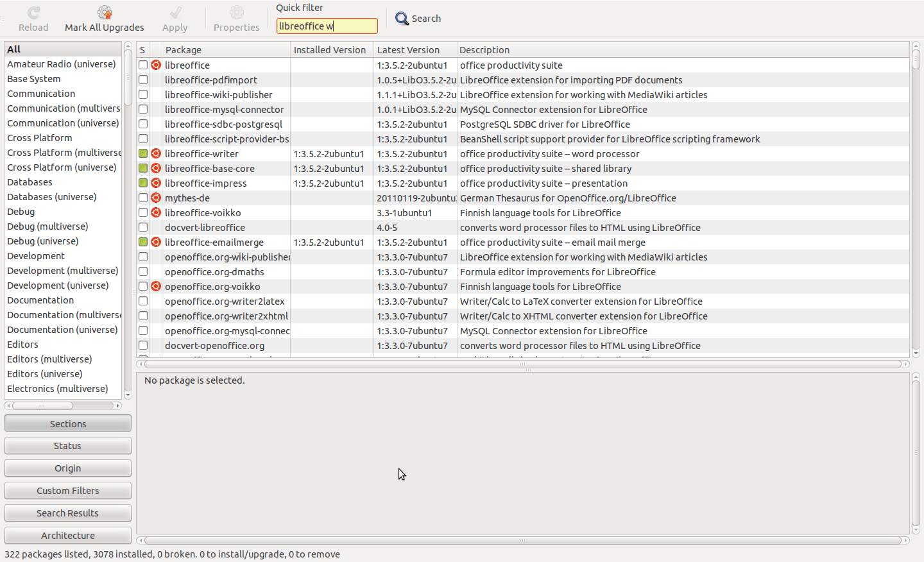Sort by Latest Version column header
The image size is (924, 562).
tap(415, 49)
